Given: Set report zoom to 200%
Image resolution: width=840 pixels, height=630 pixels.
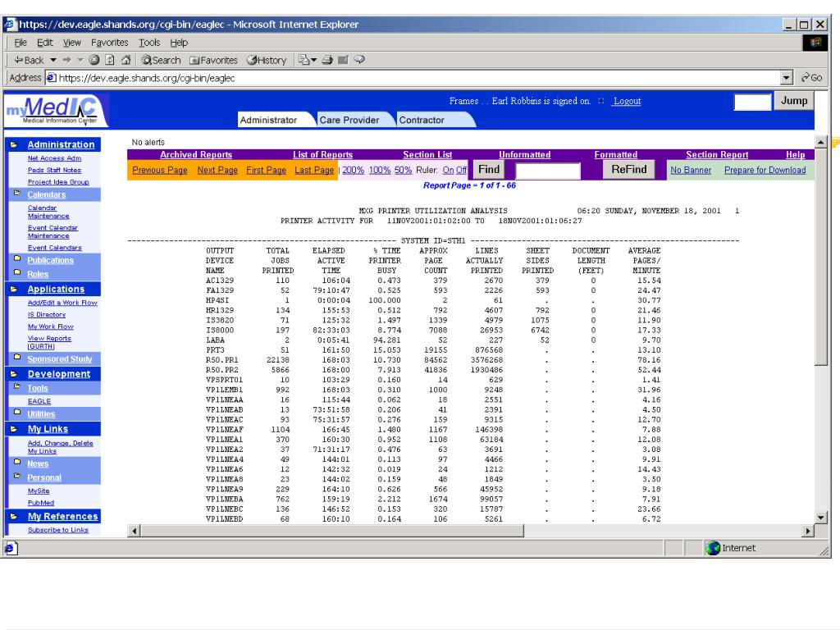Looking at the screenshot, I should pos(353,170).
